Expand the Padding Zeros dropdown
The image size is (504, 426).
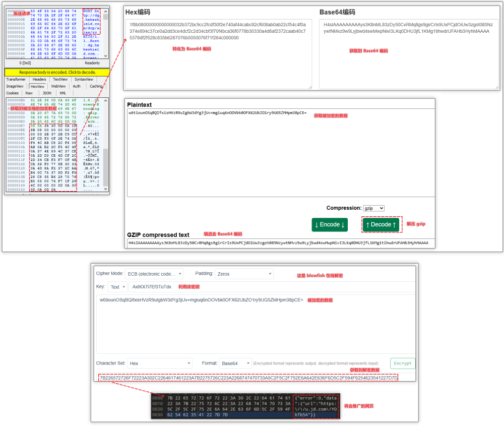(244, 274)
